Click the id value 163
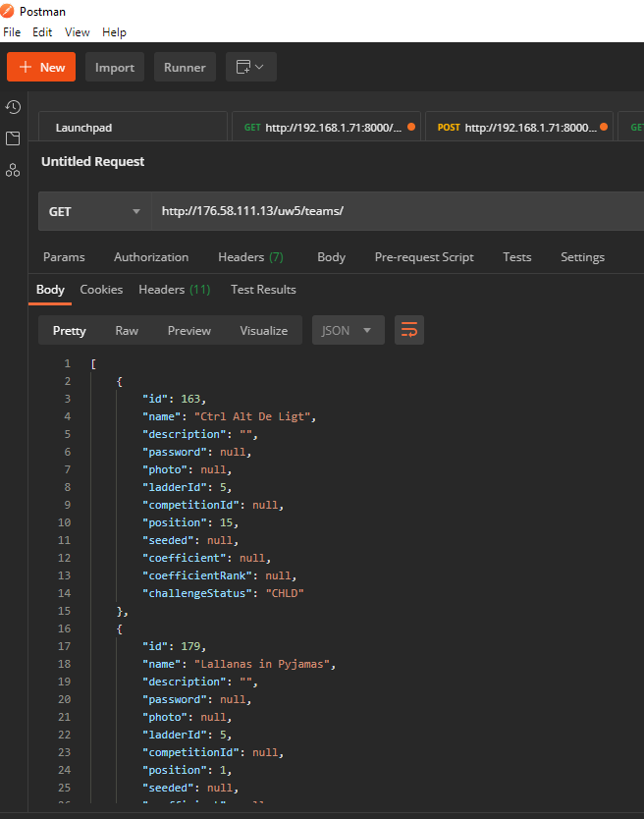The height and width of the screenshot is (819, 644). (x=190, y=399)
